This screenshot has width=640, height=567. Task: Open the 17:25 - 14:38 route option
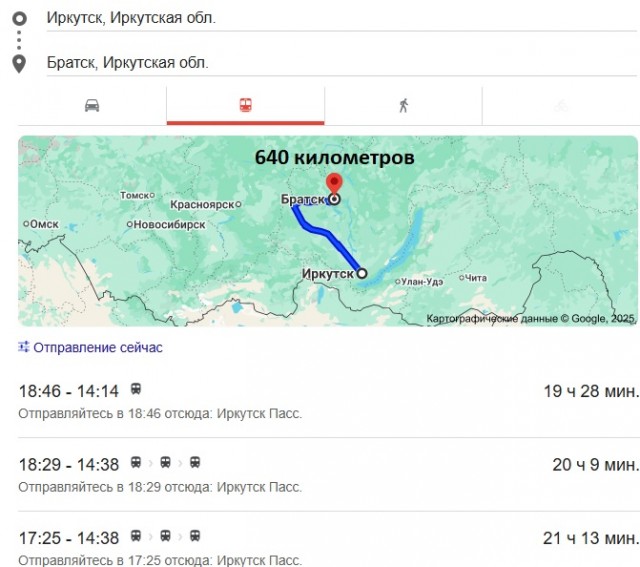328,545
